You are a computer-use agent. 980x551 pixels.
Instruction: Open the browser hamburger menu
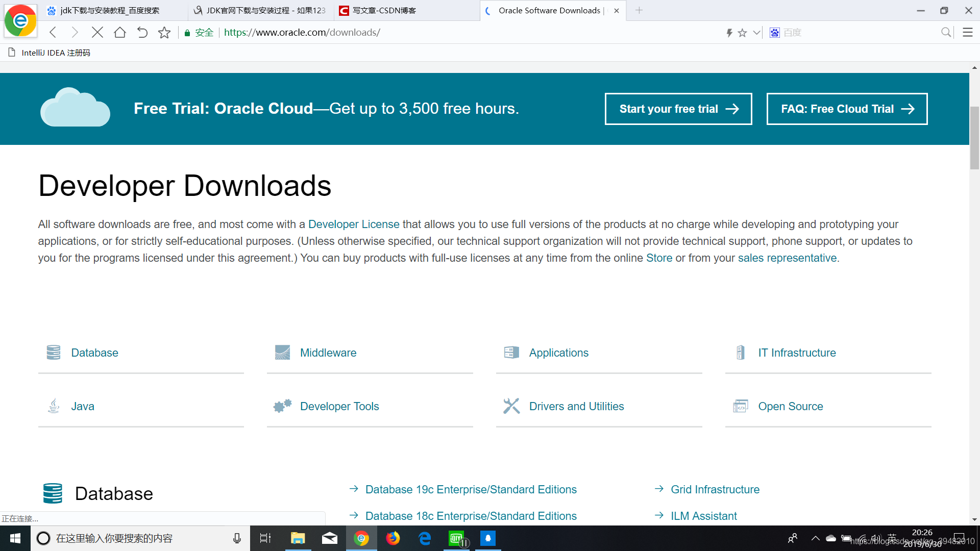tap(968, 33)
